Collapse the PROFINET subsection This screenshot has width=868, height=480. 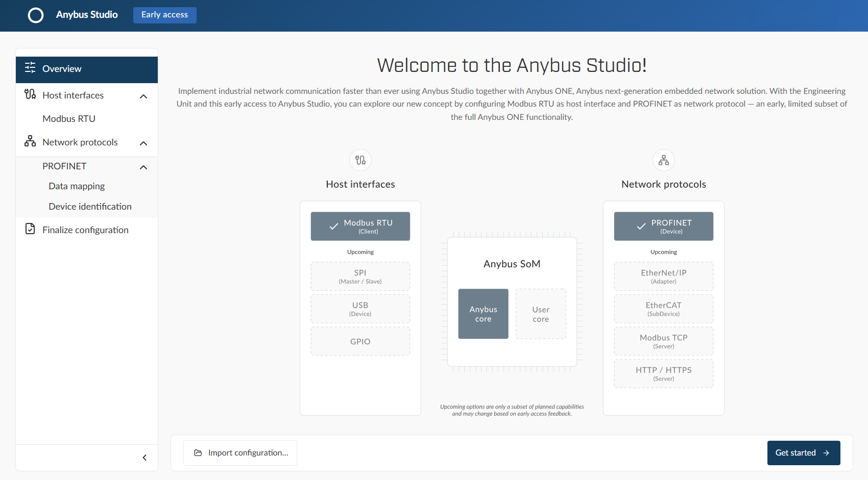pos(143,167)
